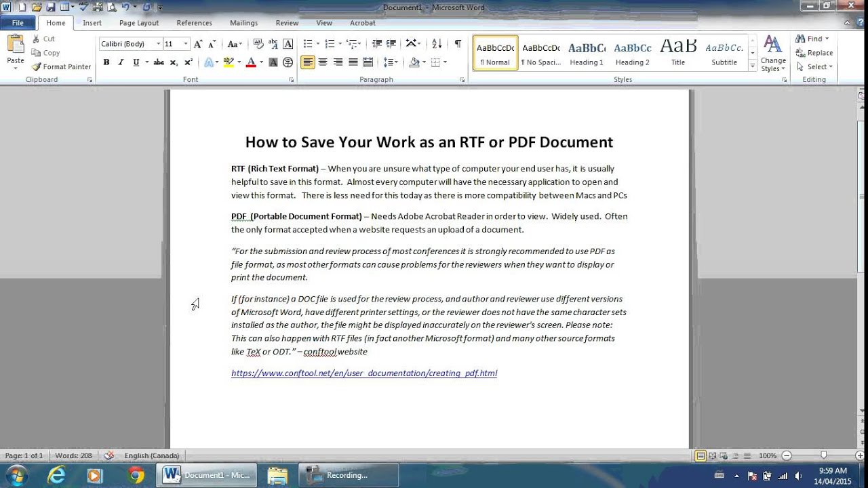Click the character shading icon
This screenshot has width=868, height=488.
273,62
